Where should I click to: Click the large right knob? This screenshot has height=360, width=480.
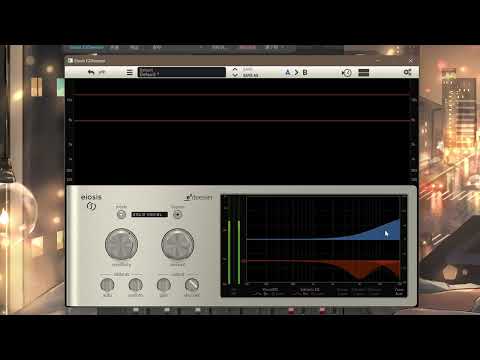click(178, 244)
